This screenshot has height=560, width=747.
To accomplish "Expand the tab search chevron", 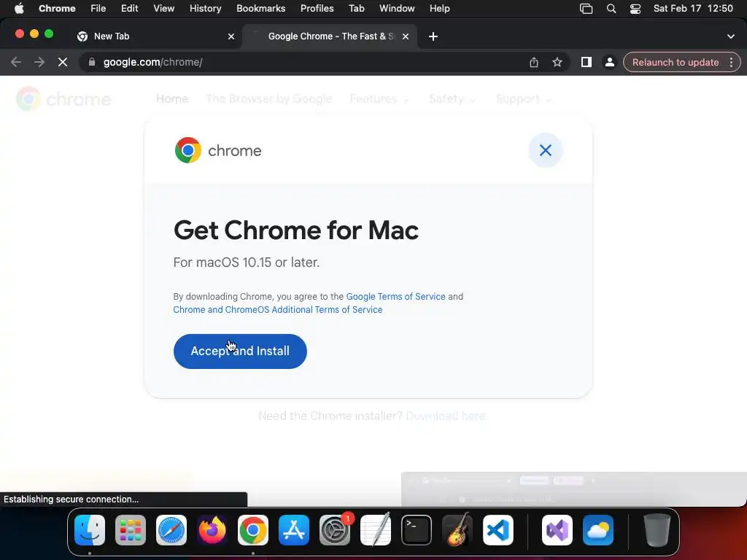I will (731, 36).
